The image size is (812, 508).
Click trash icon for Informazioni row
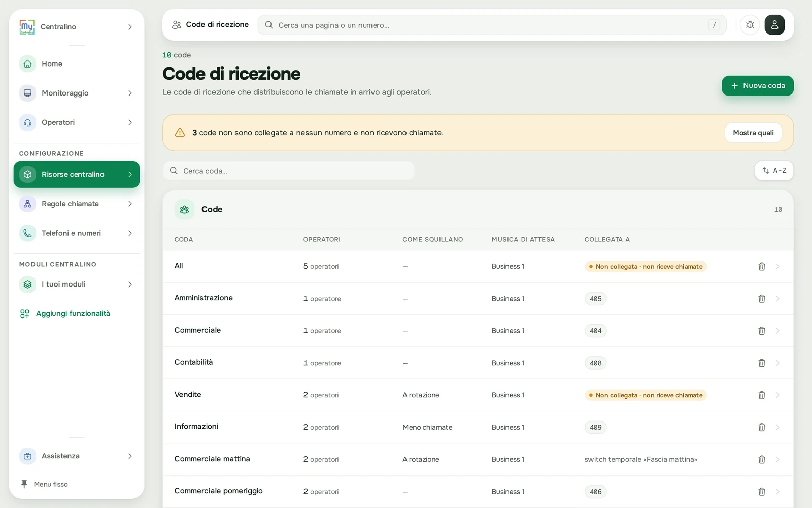point(762,427)
